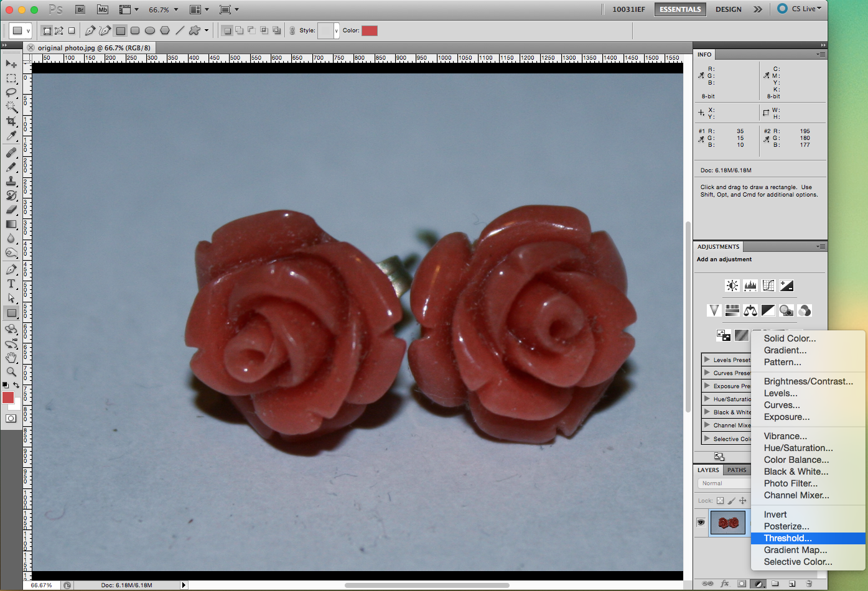Switch to the DESIGN workspace
Screen dimensions: 868x591
point(728,9)
